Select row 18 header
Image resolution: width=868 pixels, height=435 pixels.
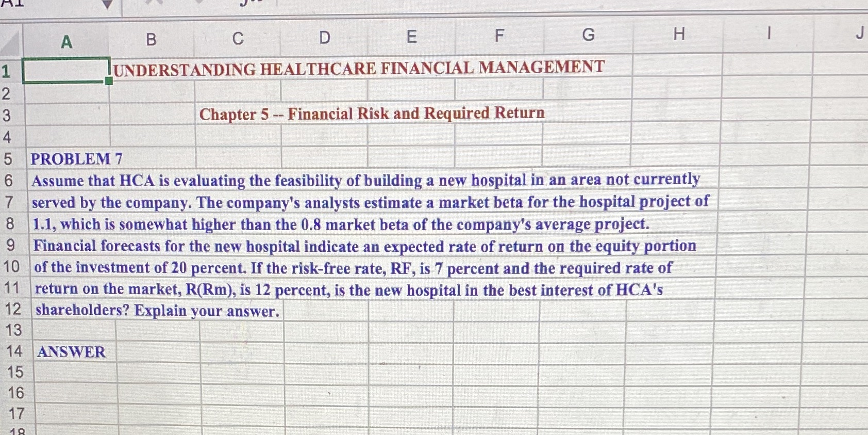pyautogui.click(x=13, y=431)
